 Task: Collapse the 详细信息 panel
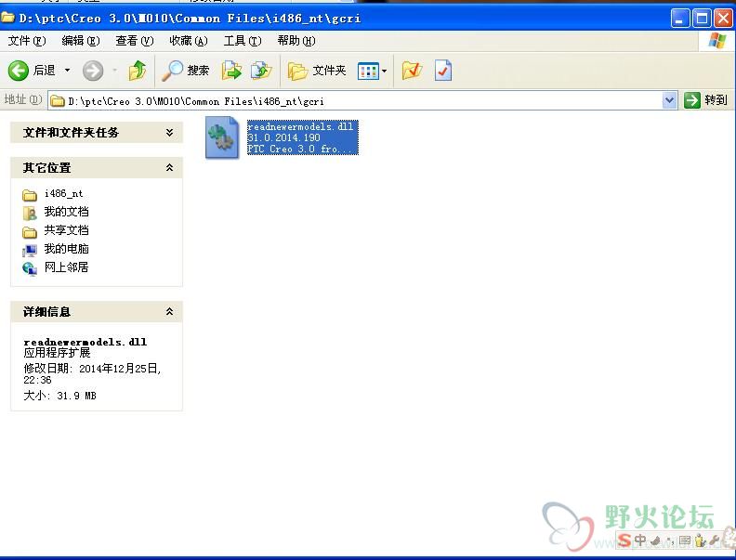[x=97, y=311]
